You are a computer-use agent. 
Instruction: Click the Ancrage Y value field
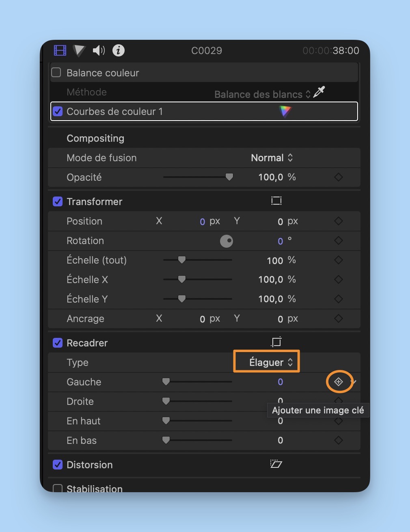click(281, 319)
